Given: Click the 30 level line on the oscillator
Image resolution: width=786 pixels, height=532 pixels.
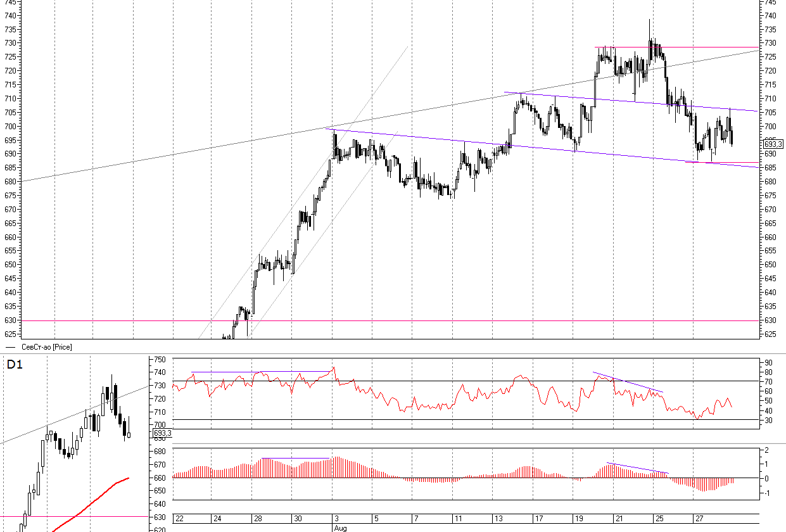Looking at the screenshot, I should point(443,419).
